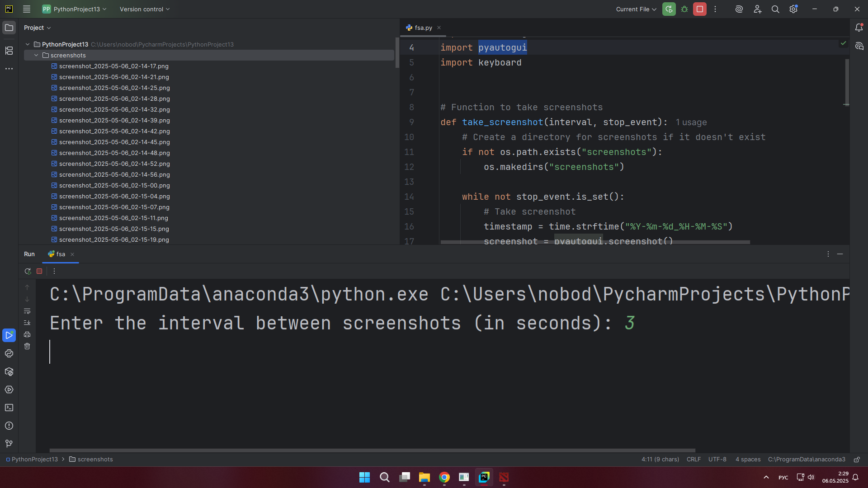The image size is (868, 488).
Task: Toggle the Project tool window folder icon
Action: pyautogui.click(x=9, y=28)
